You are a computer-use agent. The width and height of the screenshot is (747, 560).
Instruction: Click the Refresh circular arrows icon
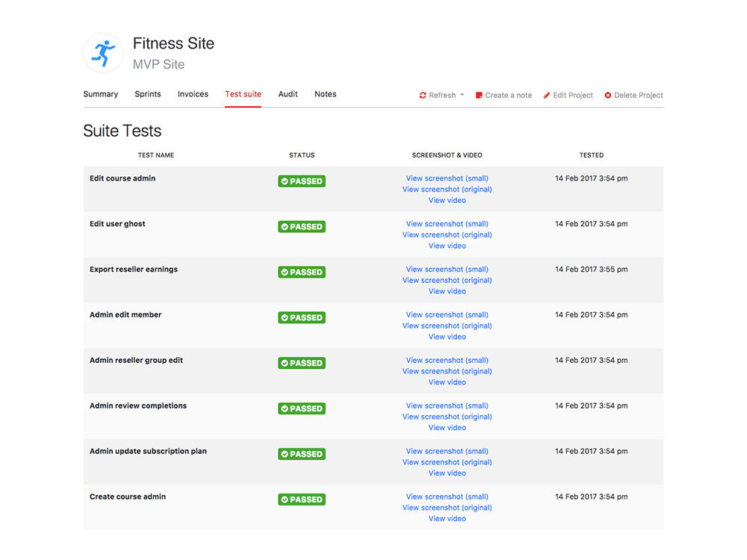423,96
